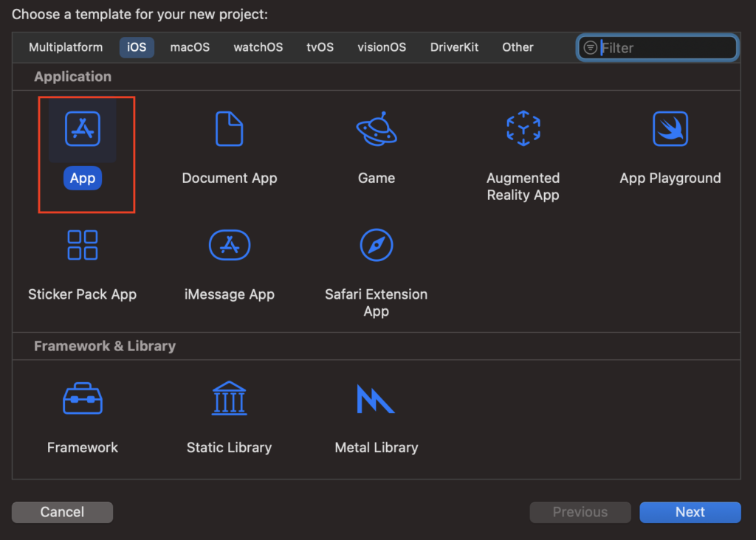Pick the iMessage App template icon
Viewport: 756px width, 540px height.
click(x=230, y=245)
